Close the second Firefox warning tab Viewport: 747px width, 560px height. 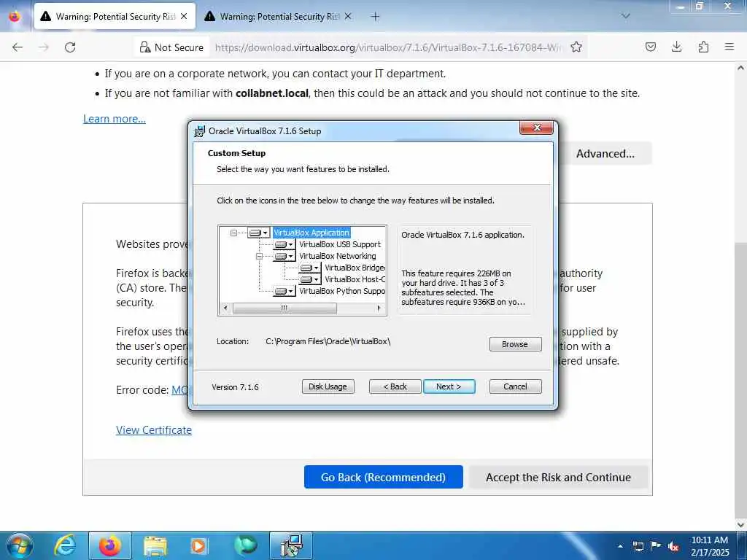(x=348, y=17)
